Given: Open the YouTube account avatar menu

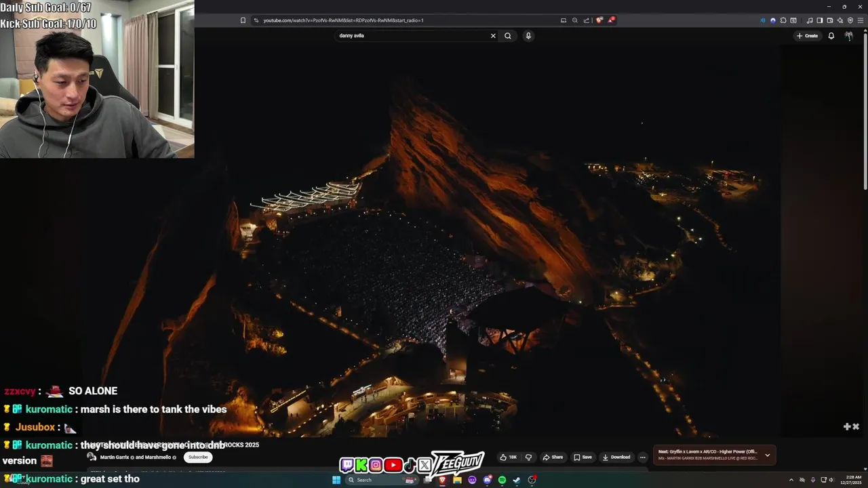Looking at the screenshot, I should (849, 36).
